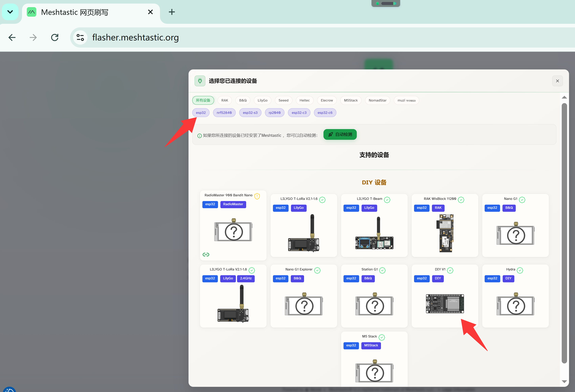575x392 pixels.
Task: Pick the Nano G1 Explorer device
Action: 304,296
